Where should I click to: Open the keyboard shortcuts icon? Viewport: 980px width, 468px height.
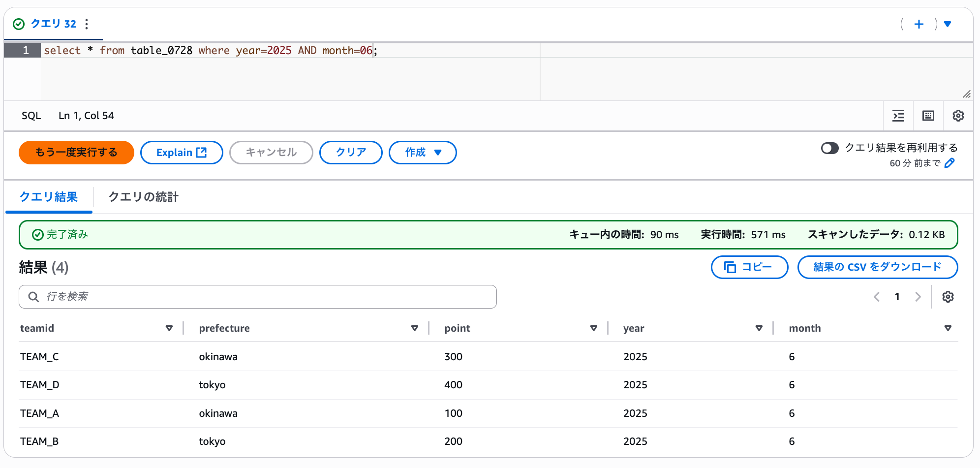[928, 116]
